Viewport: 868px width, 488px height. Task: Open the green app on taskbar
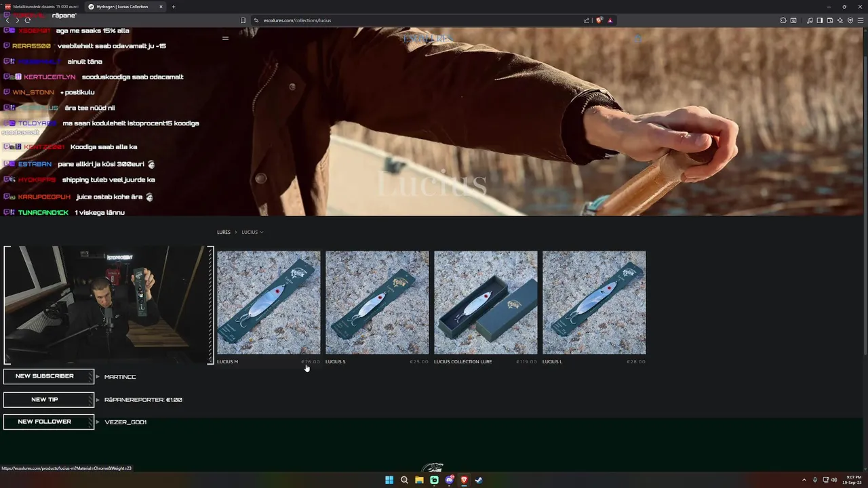(x=434, y=480)
